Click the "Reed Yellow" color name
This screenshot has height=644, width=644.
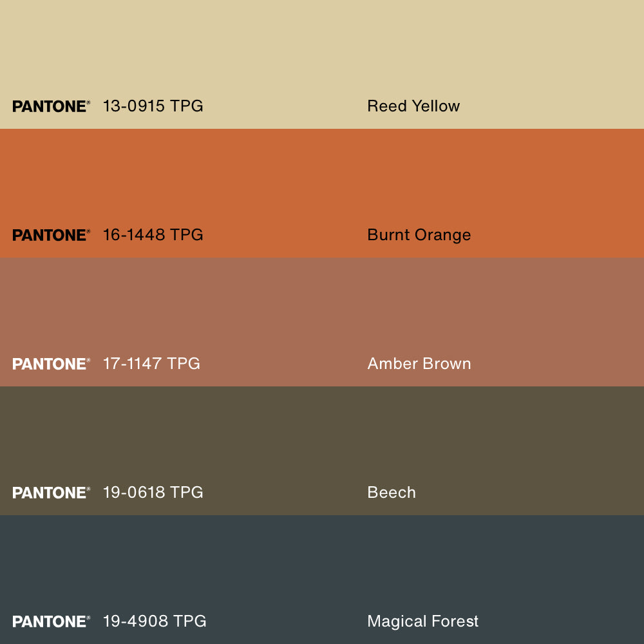(413, 106)
